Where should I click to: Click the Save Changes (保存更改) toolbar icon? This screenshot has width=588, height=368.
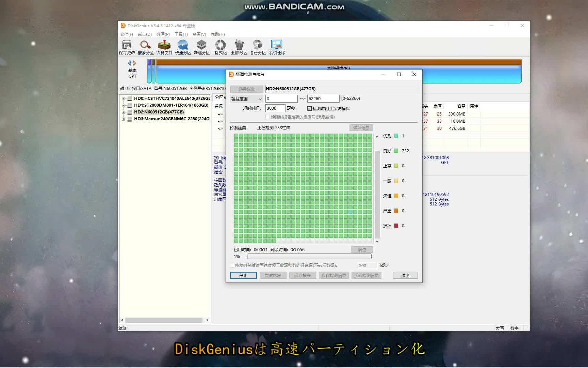click(127, 47)
